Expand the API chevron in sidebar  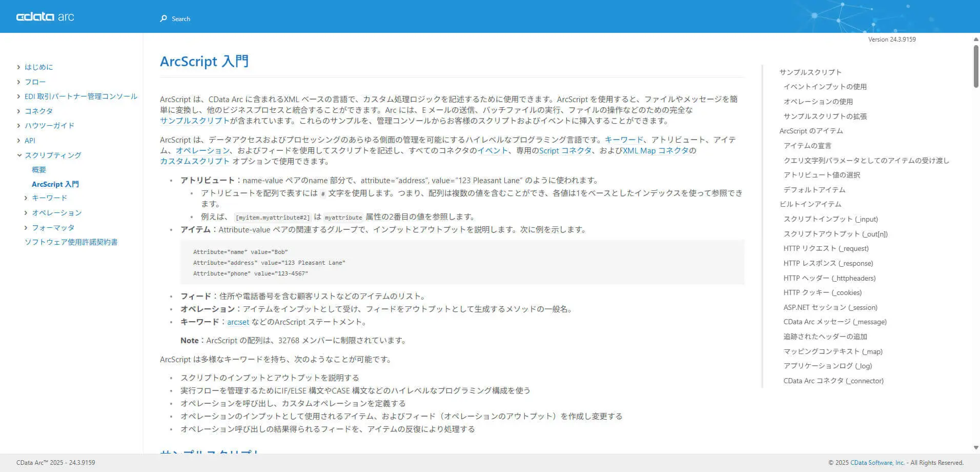19,141
